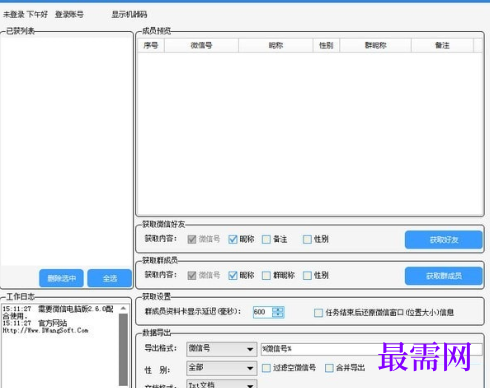Click the 全选 button
This screenshot has height=388, width=490.
[110, 278]
